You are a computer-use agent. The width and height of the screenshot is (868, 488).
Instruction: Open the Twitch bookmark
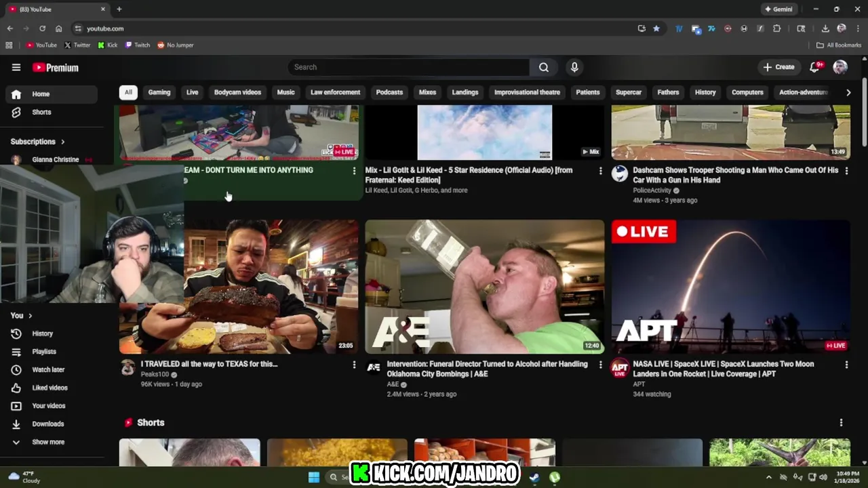pyautogui.click(x=138, y=45)
